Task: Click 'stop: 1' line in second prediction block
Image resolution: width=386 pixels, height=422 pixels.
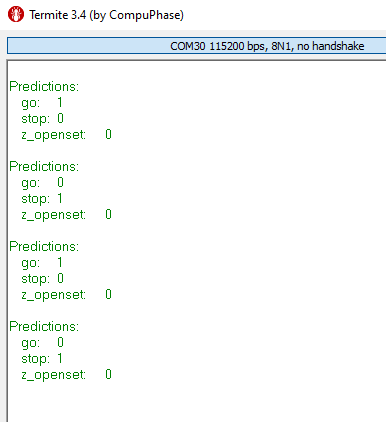Action: pyautogui.click(x=42, y=198)
